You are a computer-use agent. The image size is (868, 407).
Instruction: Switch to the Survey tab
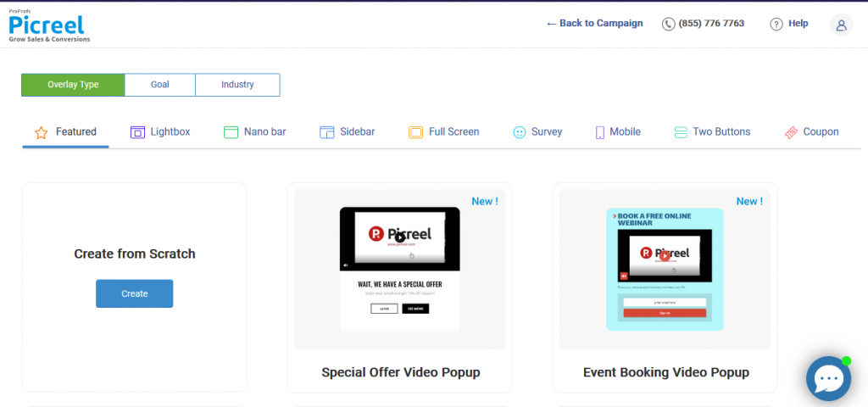point(537,132)
